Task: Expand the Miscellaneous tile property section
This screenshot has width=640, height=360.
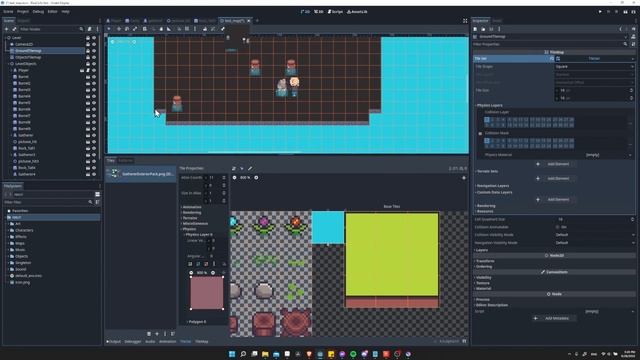Action: 195,224
